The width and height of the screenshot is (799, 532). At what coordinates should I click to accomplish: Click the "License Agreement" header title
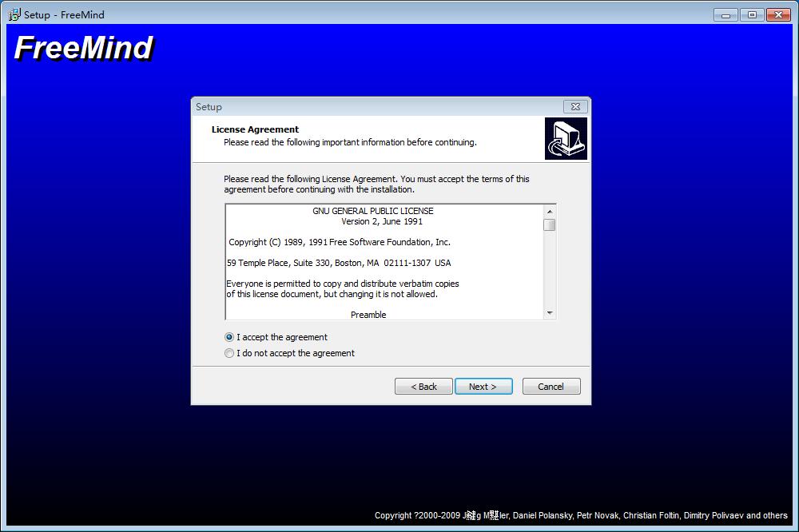point(256,129)
